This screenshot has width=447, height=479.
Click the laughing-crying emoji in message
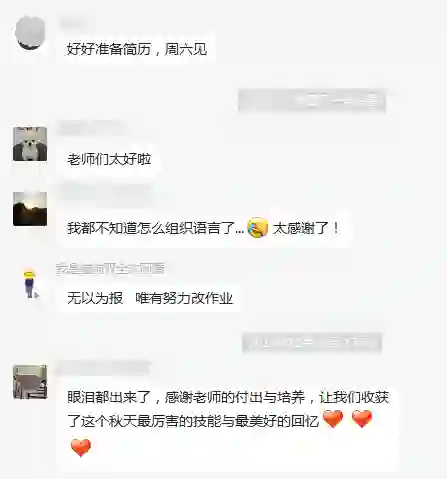pos(258,228)
